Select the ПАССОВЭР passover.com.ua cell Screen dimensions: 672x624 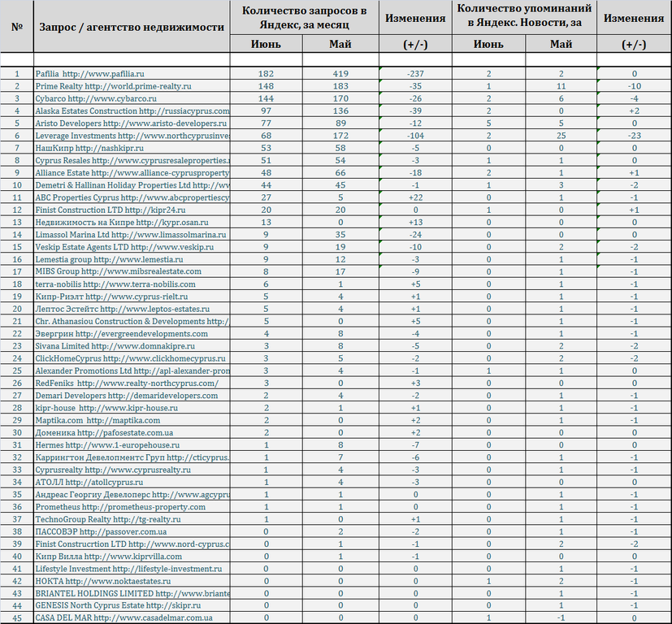coord(132,532)
